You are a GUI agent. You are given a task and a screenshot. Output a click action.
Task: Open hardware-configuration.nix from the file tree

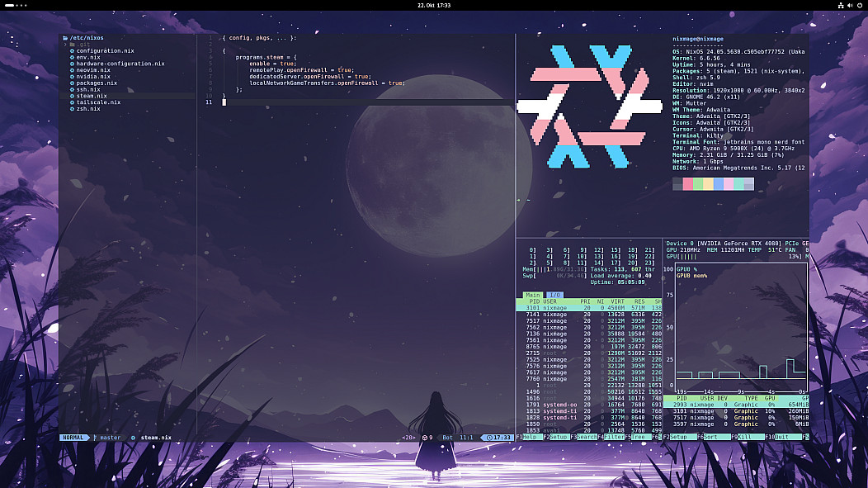120,64
